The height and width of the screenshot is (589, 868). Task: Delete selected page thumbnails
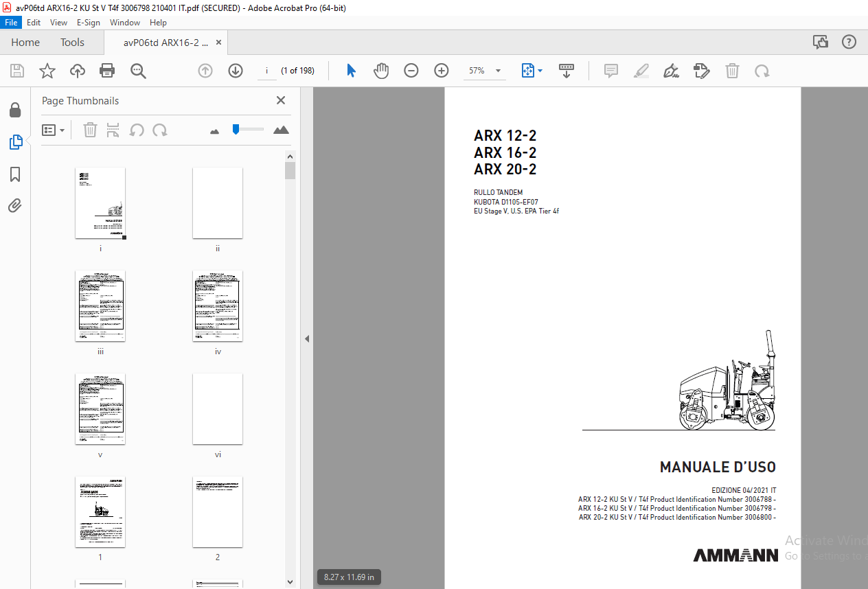click(90, 130)
